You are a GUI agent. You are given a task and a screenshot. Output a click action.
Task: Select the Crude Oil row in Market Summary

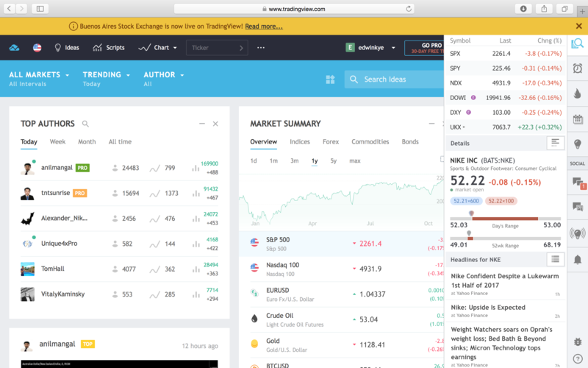(341, 319)
